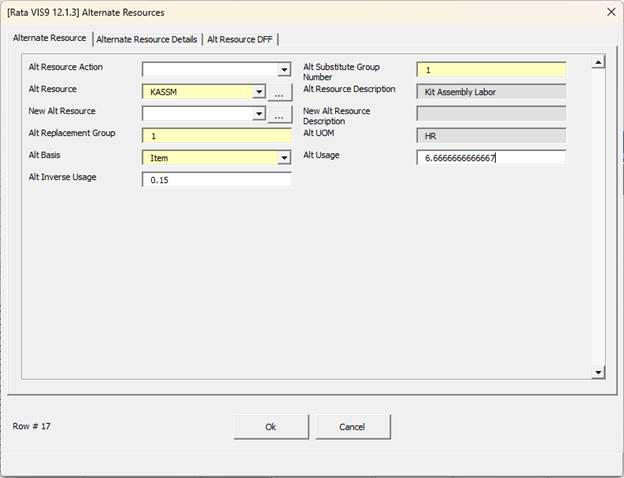
Task: Switch to the Alternate Resource Details tab
Action: (146, 39)
